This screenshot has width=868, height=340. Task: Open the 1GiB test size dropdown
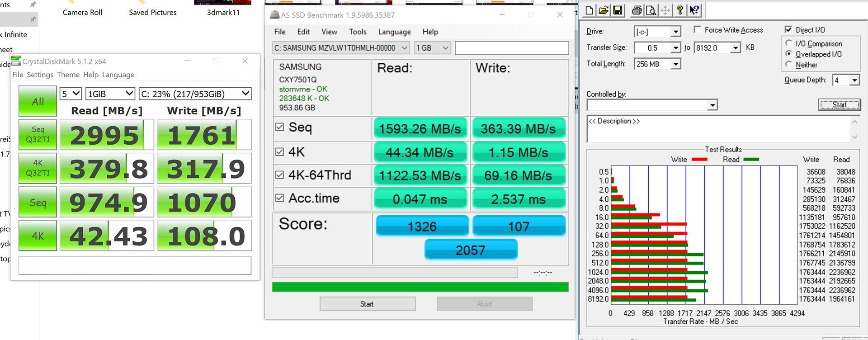point(110,94)
